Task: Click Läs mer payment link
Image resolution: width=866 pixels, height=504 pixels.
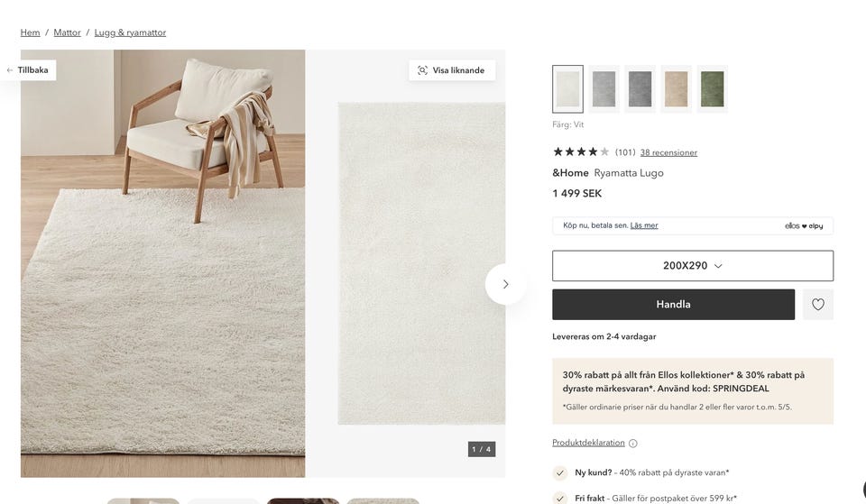Action: pos(644,225)
